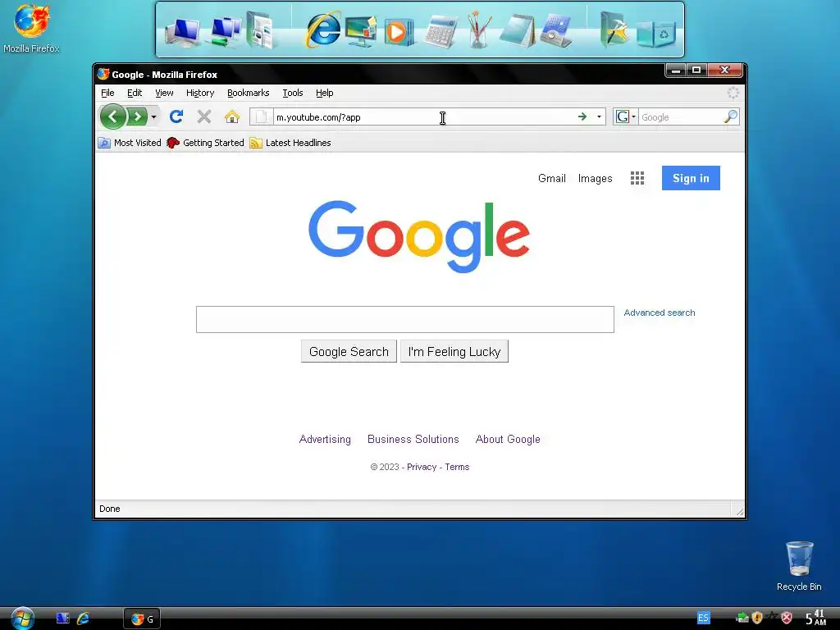
Task: Open the Tools menu
Action: [293, 93]
